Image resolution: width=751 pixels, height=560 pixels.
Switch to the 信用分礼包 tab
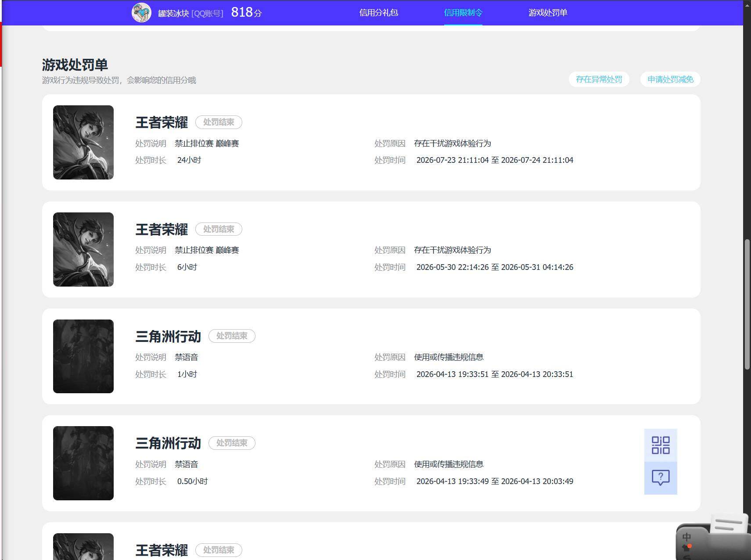(x=378, y=13)
